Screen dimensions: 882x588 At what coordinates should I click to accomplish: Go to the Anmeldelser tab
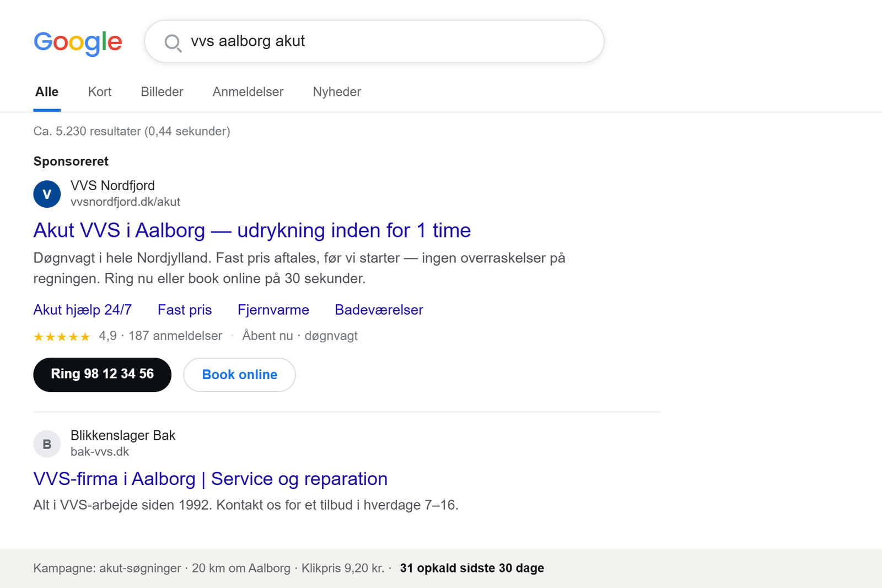coord(248,92)
